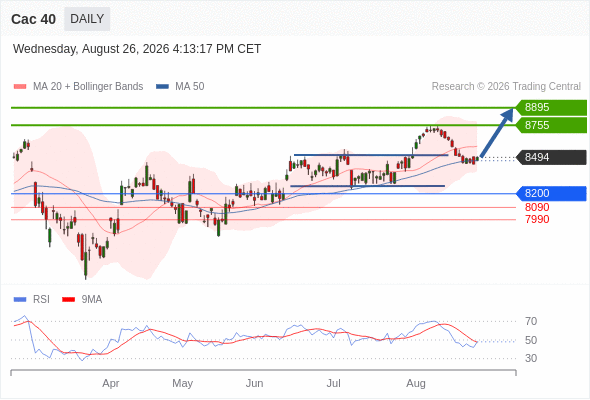Toggle the MA 50 legend label
Screen dimensions: 590x400
pyautogui.click(x=190, y=87)
